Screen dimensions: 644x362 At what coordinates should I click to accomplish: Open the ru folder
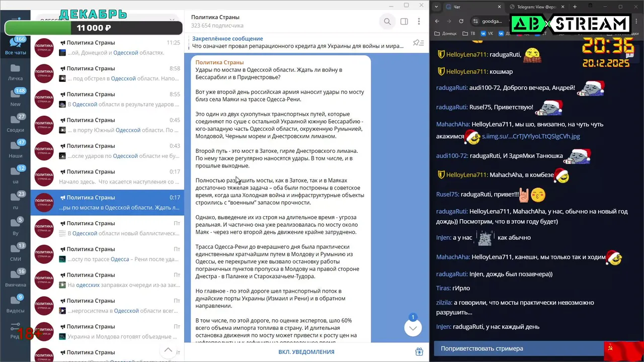16,201
